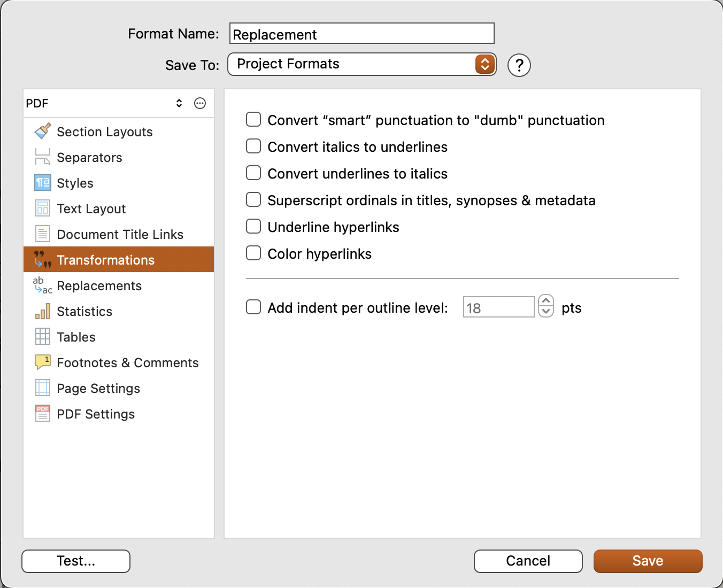This screenshot has height=588, width=723.
Task: Check the Underline hyperlinks option
Action: [253, 226]
